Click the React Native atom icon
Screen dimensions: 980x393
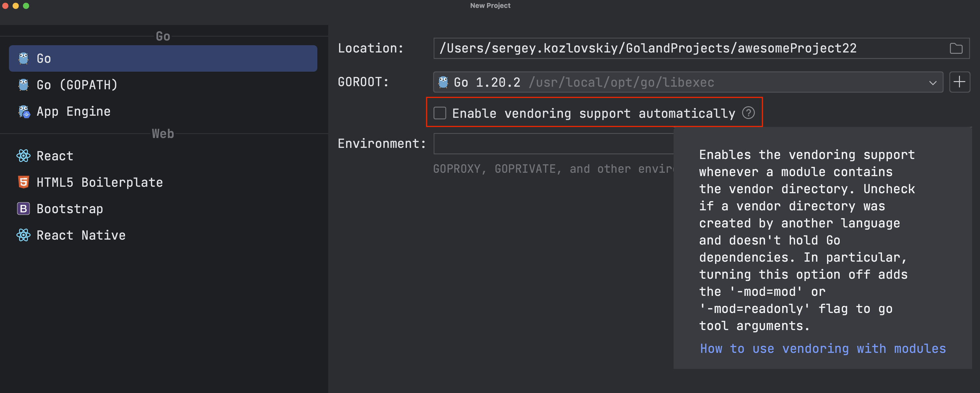(x=24, y=235)
